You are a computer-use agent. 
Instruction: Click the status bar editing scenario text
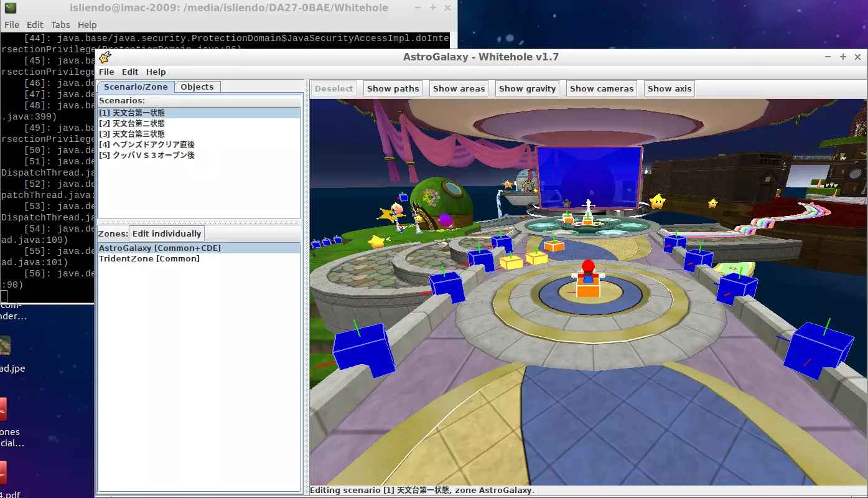pyautogui.click(x=422, y=491)
